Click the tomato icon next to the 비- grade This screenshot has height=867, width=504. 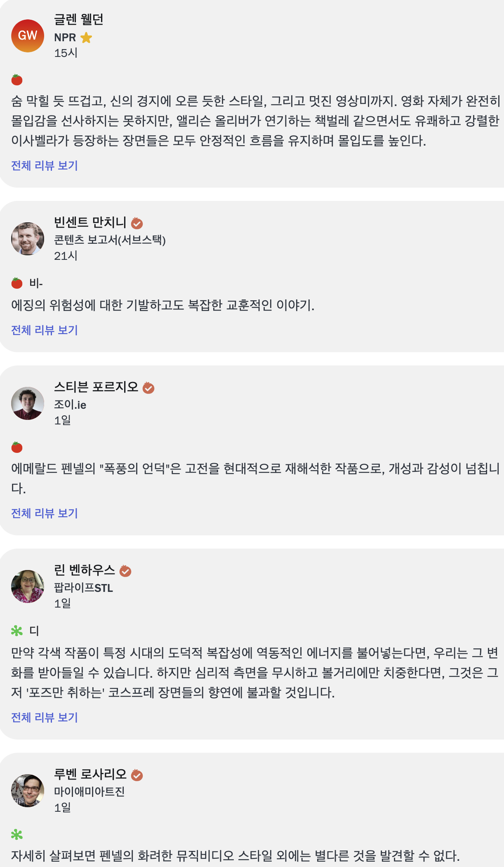(x=17, y=283)
